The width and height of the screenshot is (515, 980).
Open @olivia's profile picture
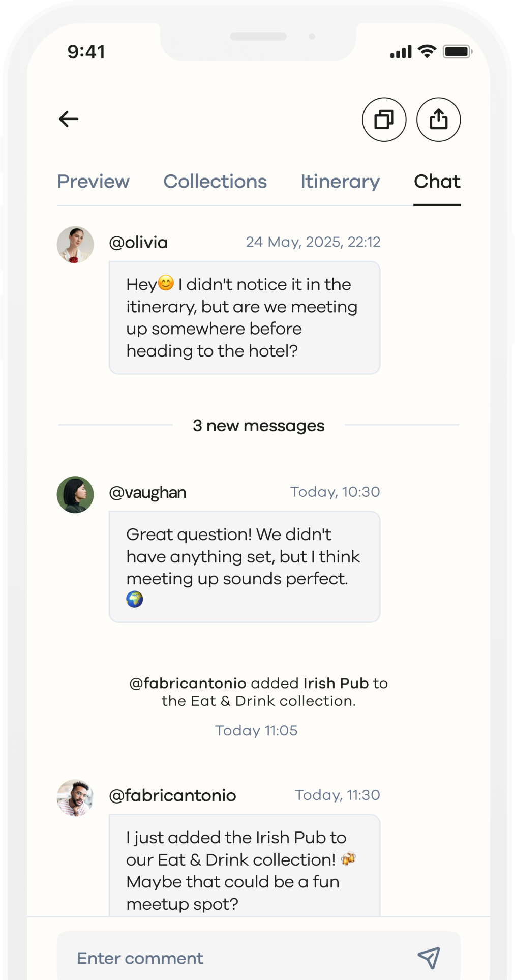pos(75,245)
